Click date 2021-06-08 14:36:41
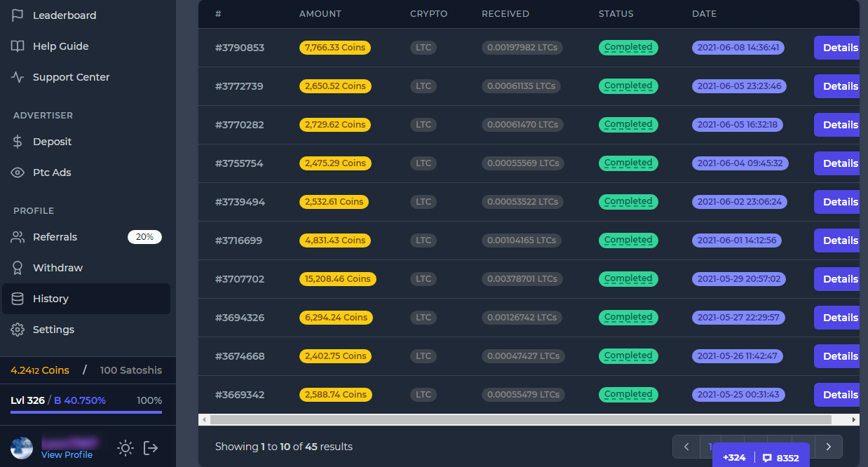 tap(738, 48)
